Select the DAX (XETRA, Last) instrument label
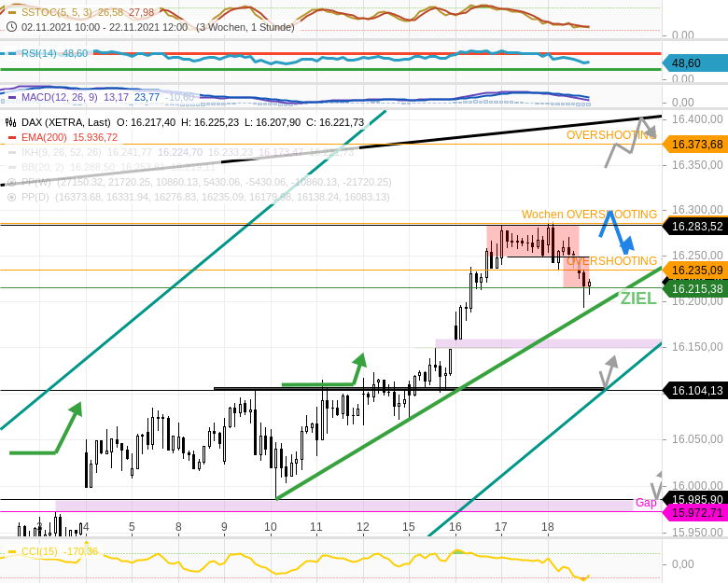This screenshot has height=583, width=728. [65, 122]
